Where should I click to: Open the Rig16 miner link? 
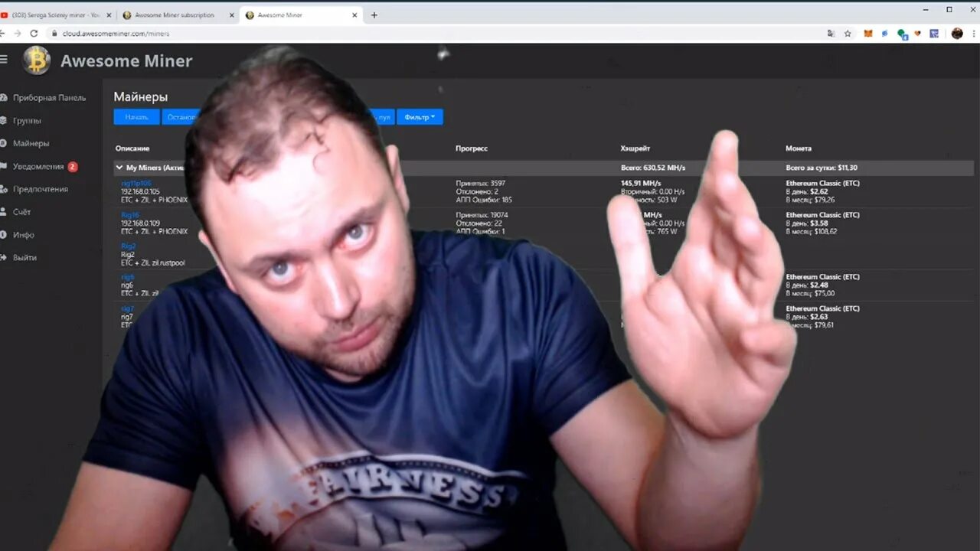point(130,215)
